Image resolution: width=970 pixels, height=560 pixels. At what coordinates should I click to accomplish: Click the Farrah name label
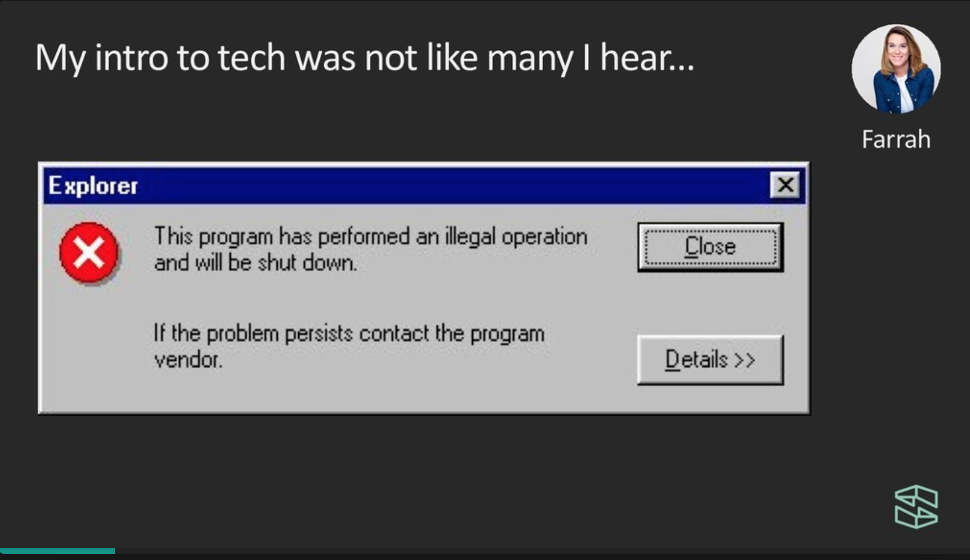click(895, 140)
